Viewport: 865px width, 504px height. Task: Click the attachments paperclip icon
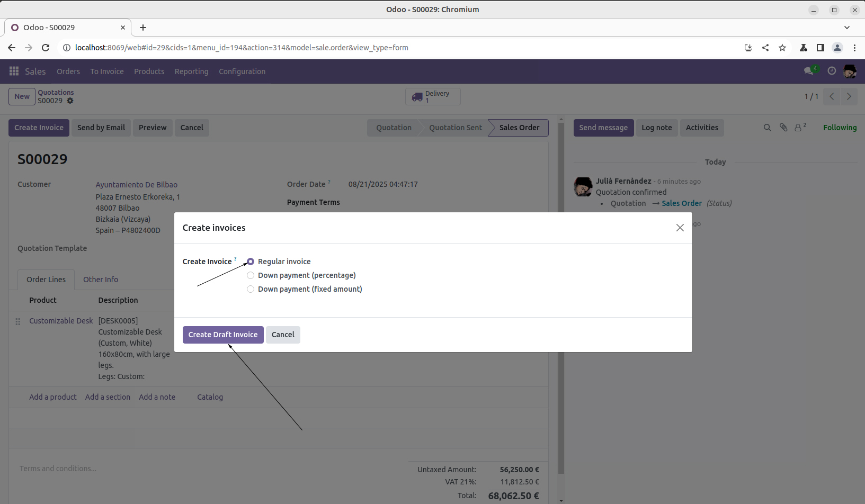tap(783, 128)
